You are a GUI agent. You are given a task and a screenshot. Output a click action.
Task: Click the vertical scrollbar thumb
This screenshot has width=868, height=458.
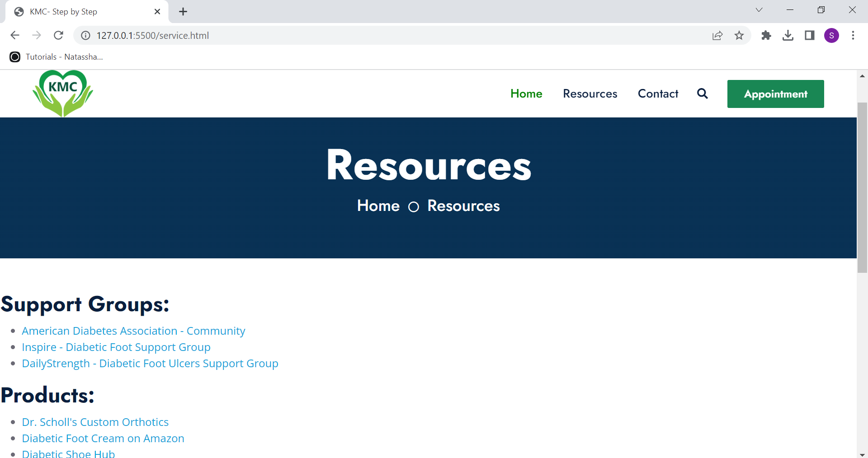tap(862, 187)
